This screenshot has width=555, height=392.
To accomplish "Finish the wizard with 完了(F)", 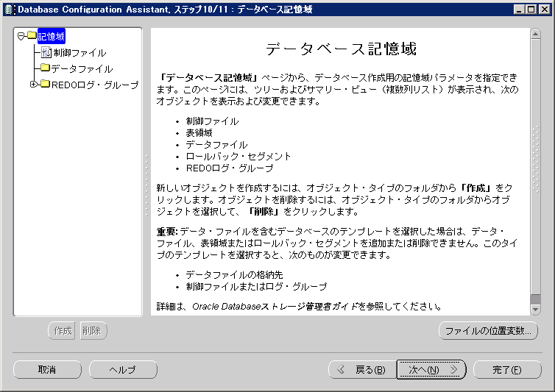I will 507,370.
